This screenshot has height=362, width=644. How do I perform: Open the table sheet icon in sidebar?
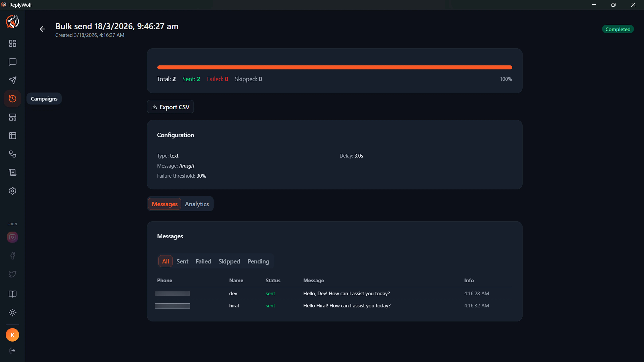pos(12,136)
